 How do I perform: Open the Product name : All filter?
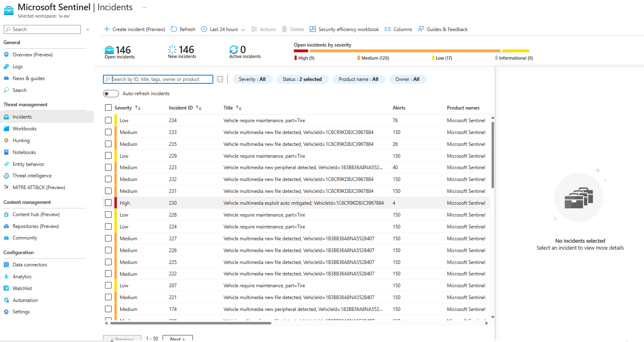(358, 79)
